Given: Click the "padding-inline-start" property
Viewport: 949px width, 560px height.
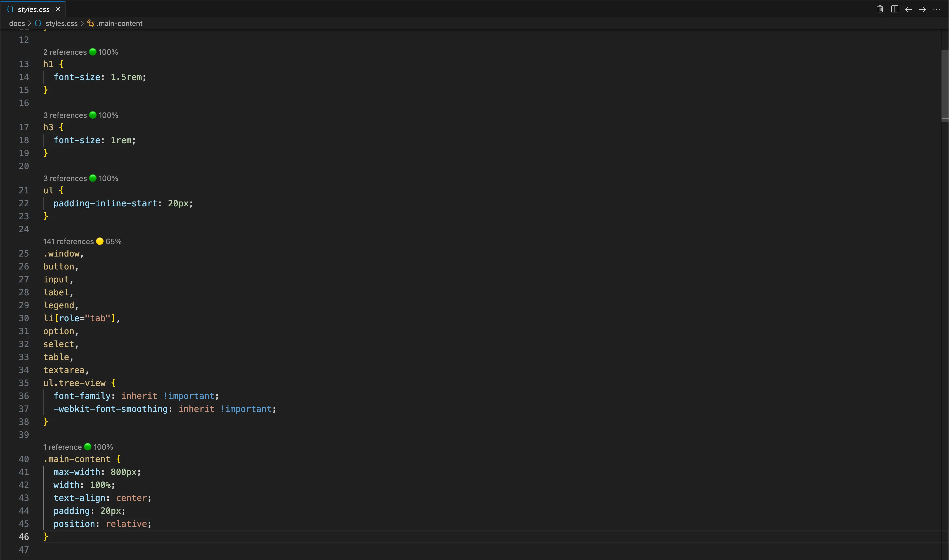Looking at the screenshot, I should tap(105, 203).
